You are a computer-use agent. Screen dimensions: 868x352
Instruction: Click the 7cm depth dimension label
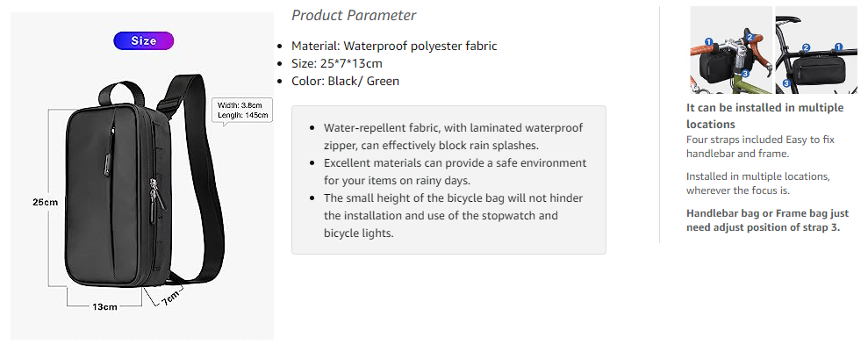[x=170, y=298]
